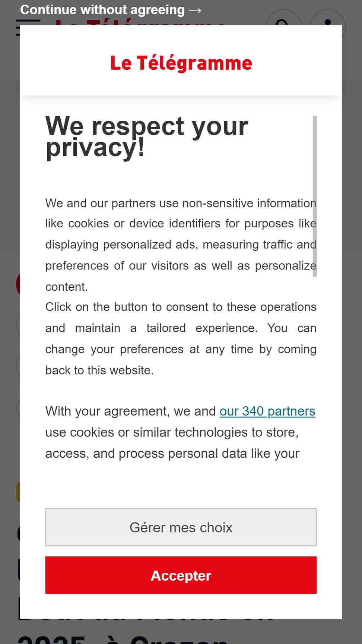
Task: Accept cookies with the Accepter button
Action: (181, 575)
